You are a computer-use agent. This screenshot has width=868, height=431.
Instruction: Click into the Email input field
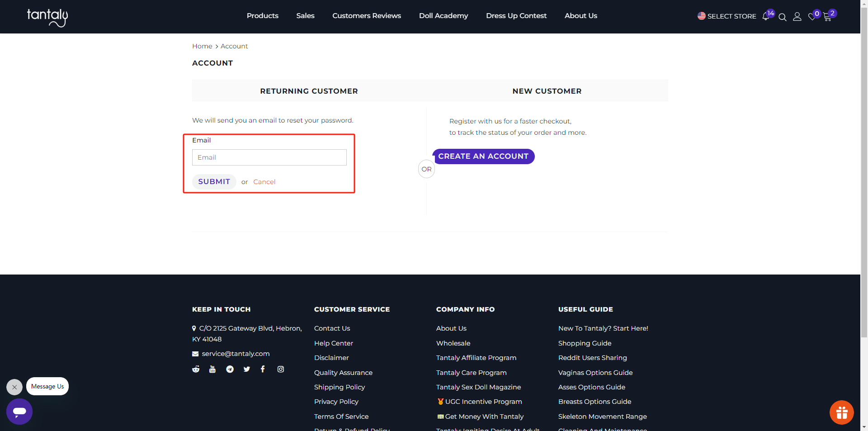tap(269, 157)
